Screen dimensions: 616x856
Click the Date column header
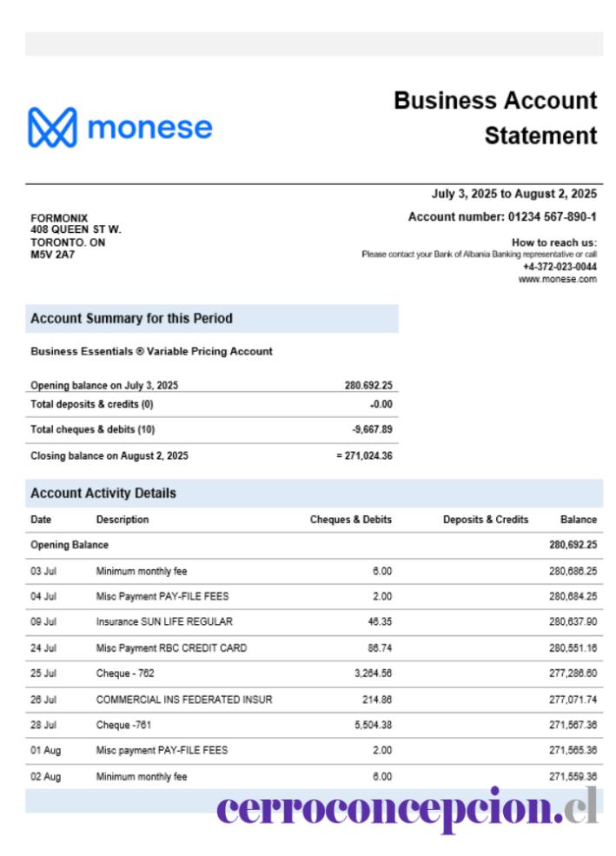pyautogui.click(x=41, y=520)
